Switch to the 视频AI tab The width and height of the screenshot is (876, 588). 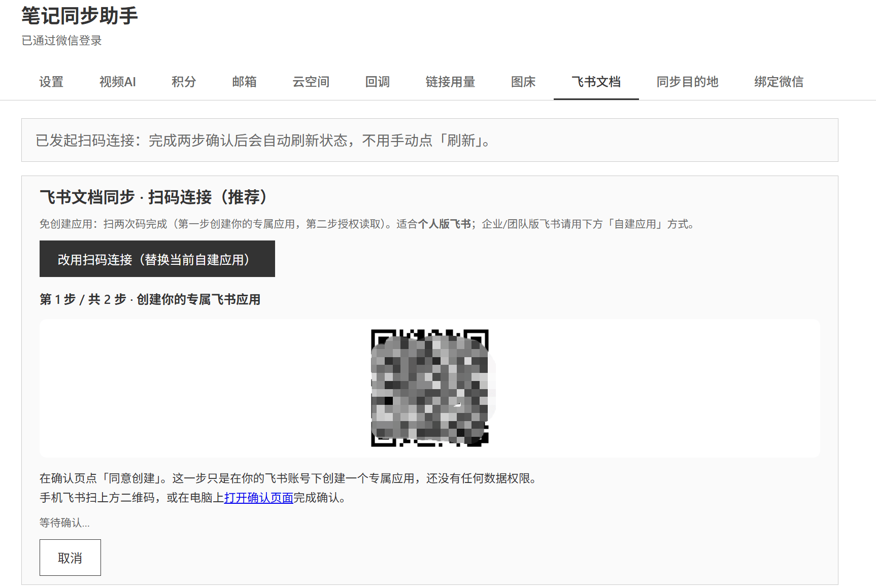[x=117, y=82]
